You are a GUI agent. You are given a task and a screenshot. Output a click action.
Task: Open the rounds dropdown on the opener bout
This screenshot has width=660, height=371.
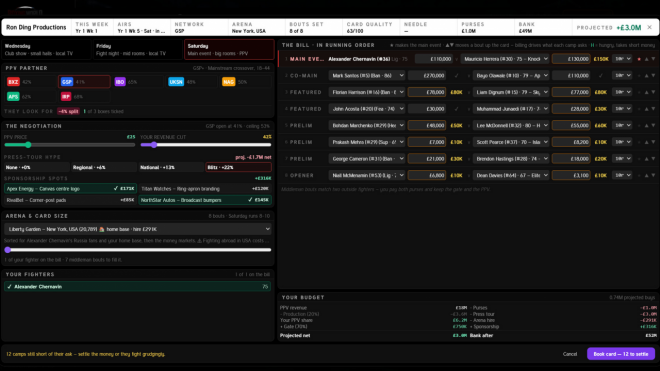coord(622,176)
